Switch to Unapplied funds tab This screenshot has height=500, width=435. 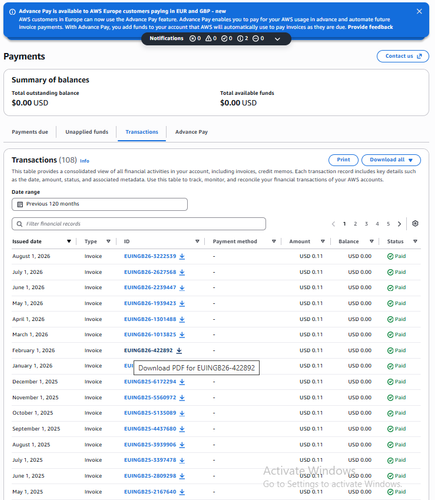click(87, 132)
